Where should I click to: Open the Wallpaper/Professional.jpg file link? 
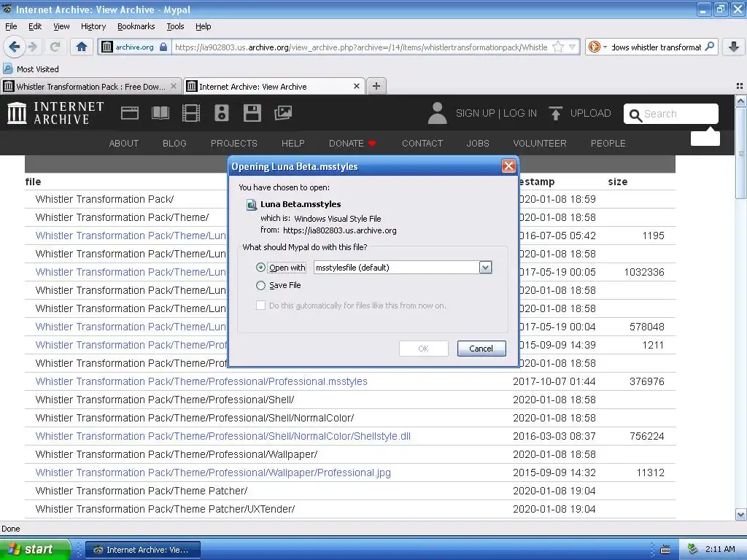tap(213, 472)
